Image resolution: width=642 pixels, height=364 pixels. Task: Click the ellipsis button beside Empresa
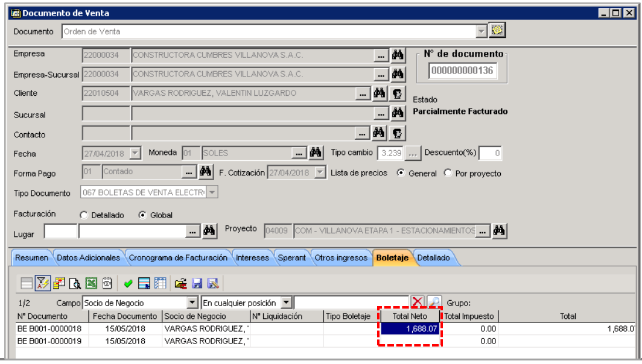381,55
